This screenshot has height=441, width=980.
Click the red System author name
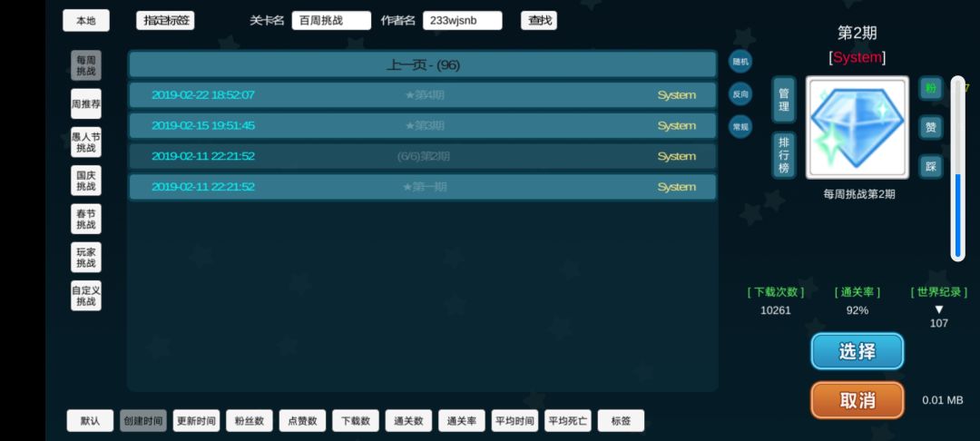857,58
